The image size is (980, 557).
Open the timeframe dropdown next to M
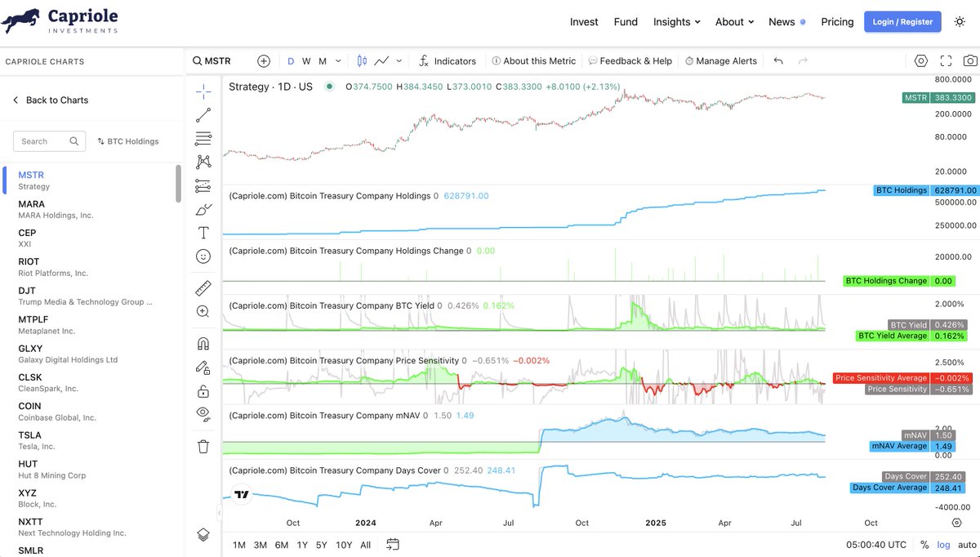pyautogui.click(x=338, y=60)
